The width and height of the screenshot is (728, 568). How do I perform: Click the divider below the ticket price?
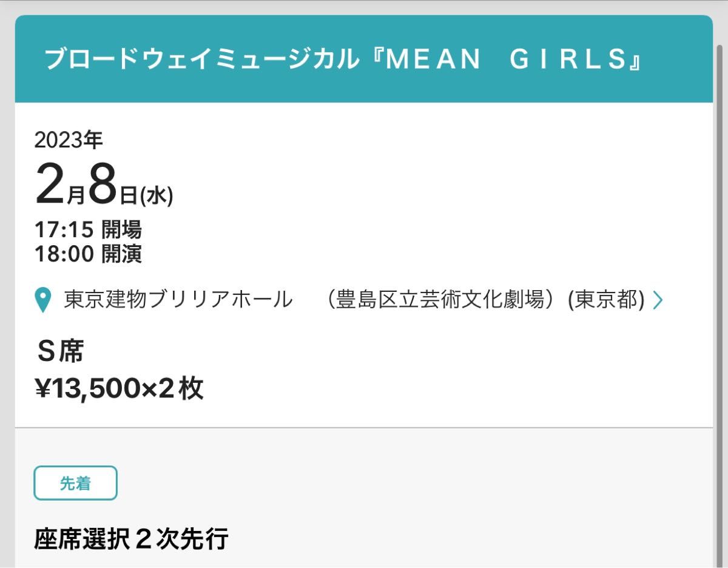point(364,428)
